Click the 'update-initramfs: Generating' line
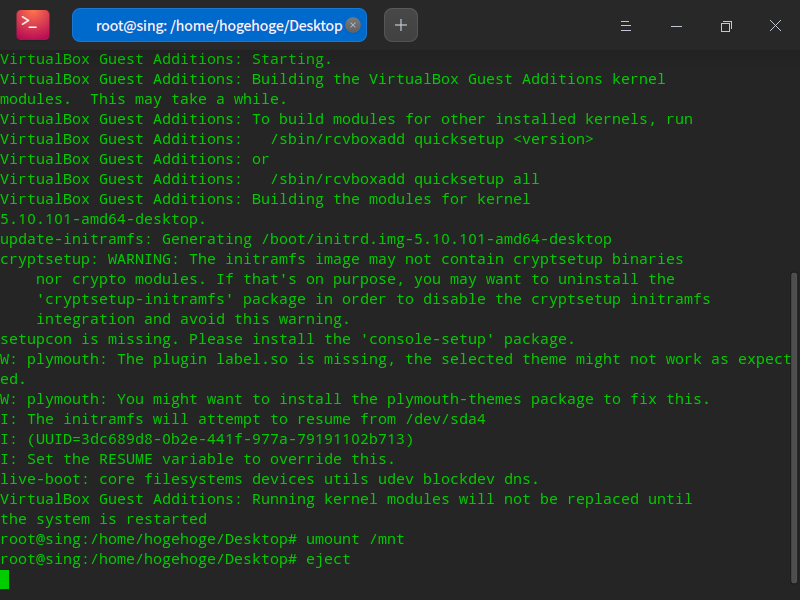The width and height of the screenshot is (800, 600). 306,239
